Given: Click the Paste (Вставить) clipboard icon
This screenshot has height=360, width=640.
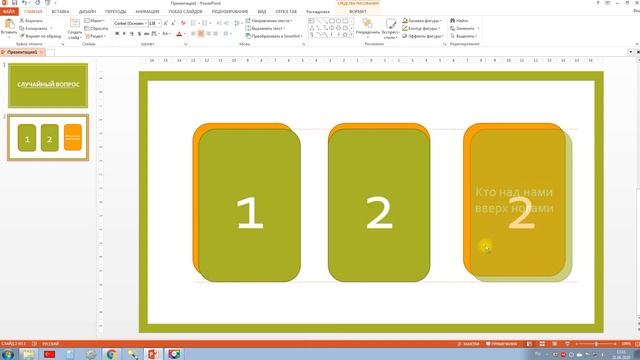Looking at the screenshot, I should click(9, 24).
